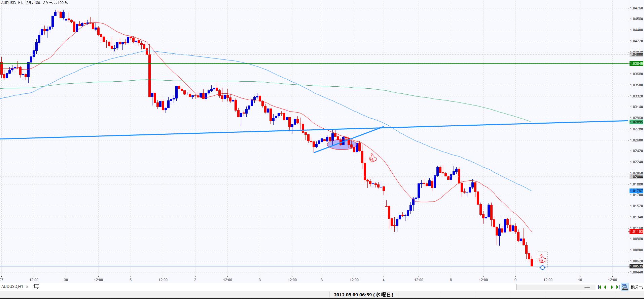Click the blue 1.02895 trendline price label
644x299 pixels.
(x=636, y=122)
